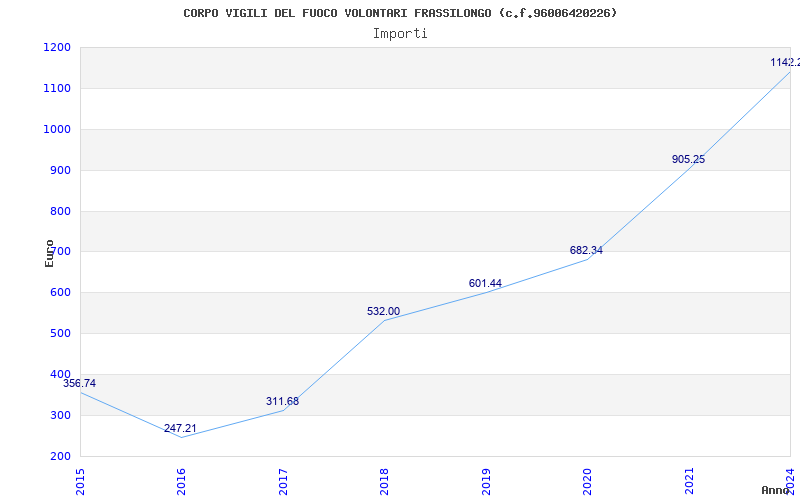The height and width of the screenshot is (500, 800).
Task: Select the 905.25 data label
Action: click(688, 159)
